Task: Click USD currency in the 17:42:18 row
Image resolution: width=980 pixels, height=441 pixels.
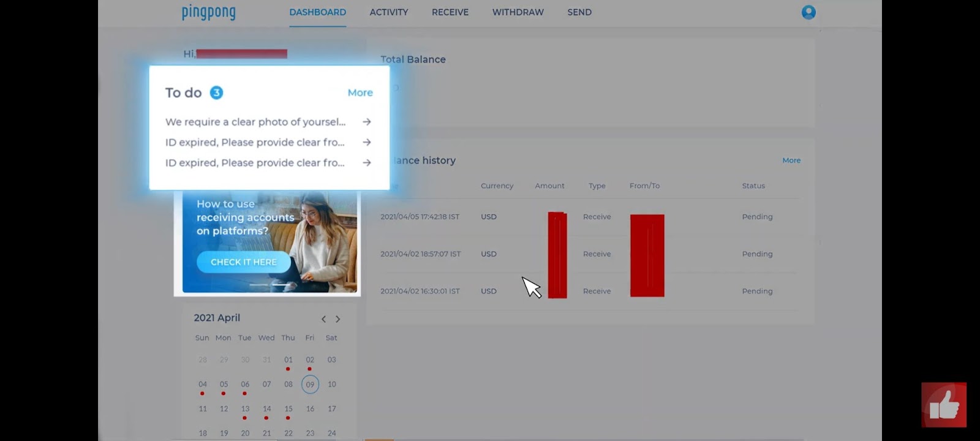Action: click(489, 217)
